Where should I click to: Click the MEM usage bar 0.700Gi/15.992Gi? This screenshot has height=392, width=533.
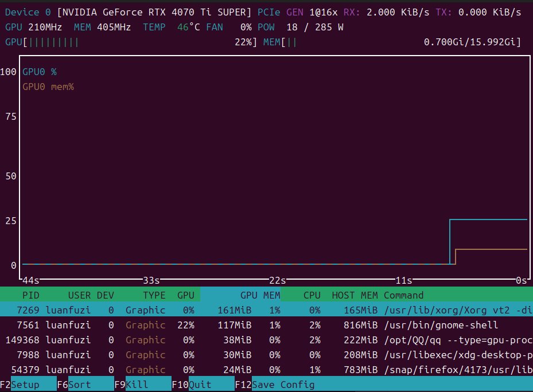click(392, 42)
